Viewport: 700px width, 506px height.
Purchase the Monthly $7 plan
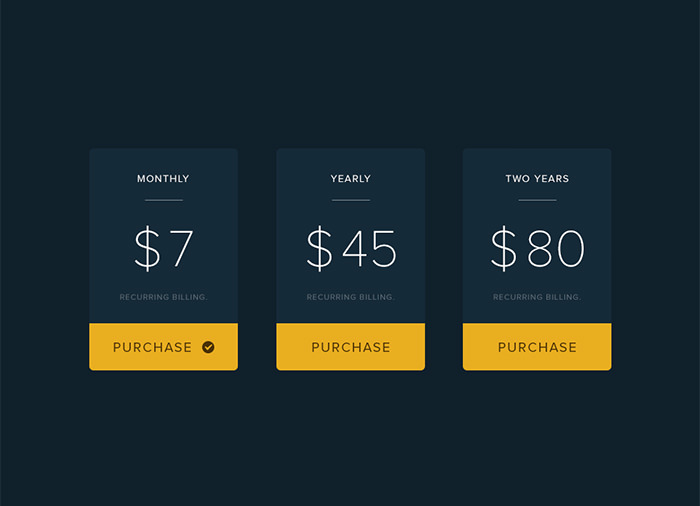[x=153, y=347]
